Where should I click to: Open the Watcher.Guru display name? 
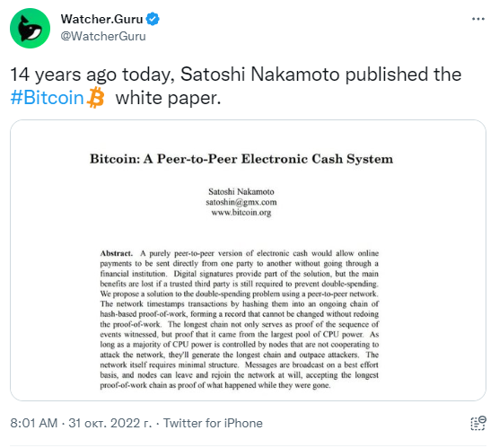101,19
